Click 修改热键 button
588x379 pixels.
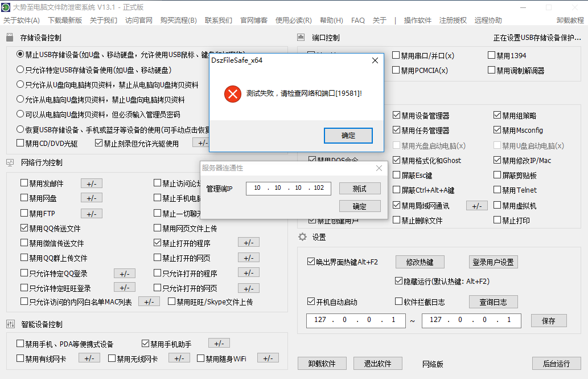click(420, 262)
